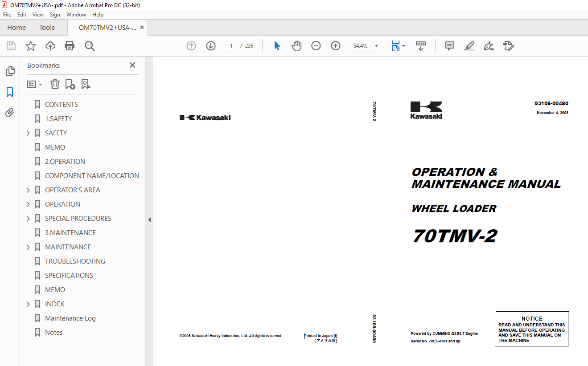Click the Save file icon
Screen dimensions: 588x366
tap(11, 46)
